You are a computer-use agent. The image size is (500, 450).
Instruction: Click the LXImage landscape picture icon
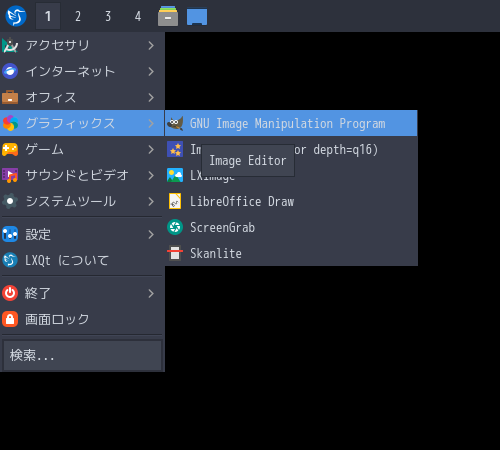tap(175, 175)
